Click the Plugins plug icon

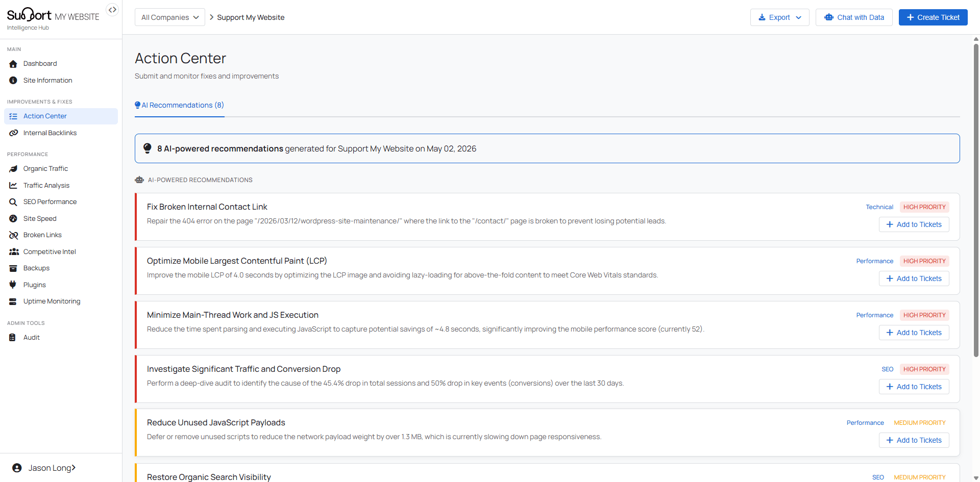coord(13,285)
